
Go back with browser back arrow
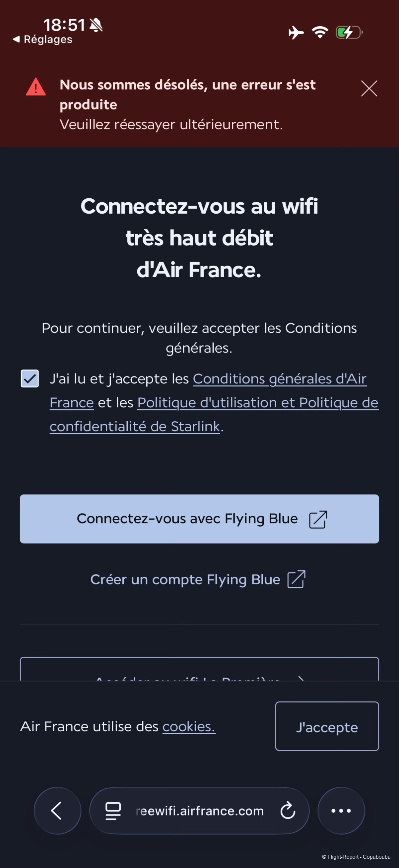click(57, 811)
